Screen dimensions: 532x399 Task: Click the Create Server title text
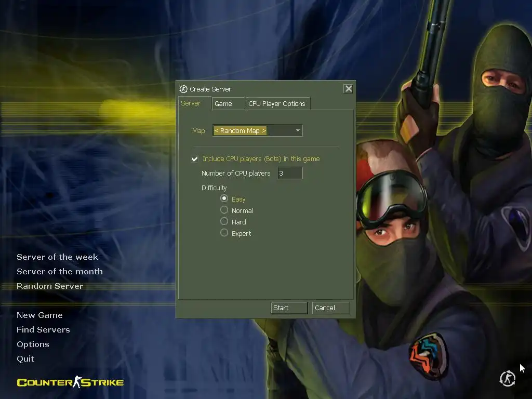[210, 89]
